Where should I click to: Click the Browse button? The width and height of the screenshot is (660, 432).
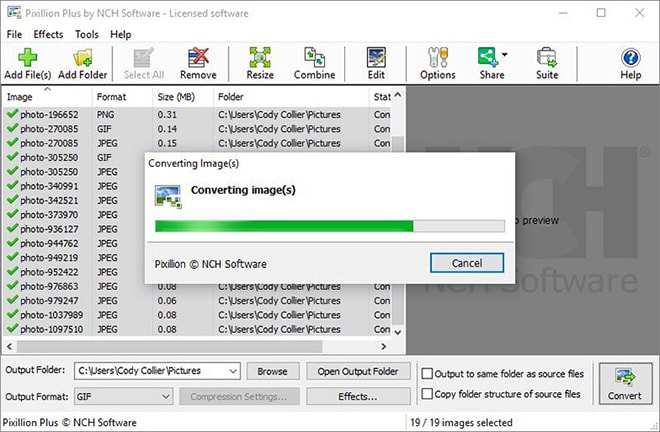(273, 371)
